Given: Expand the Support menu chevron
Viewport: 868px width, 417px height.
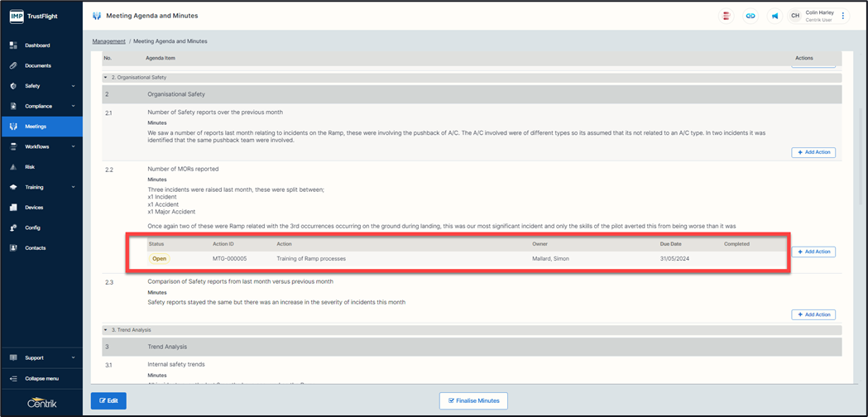Looking at the screenshot, I should coord(74,358).
